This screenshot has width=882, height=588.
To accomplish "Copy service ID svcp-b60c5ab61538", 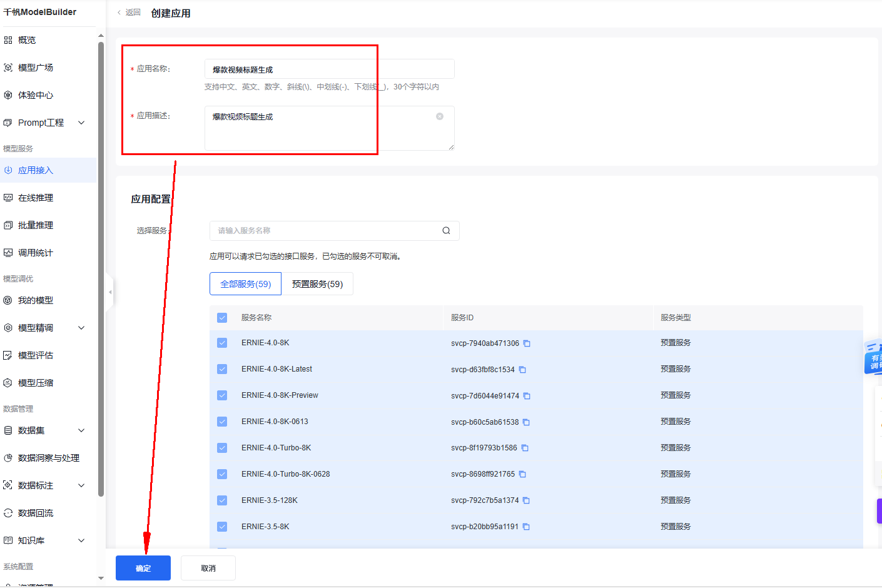I will (526, 422).
